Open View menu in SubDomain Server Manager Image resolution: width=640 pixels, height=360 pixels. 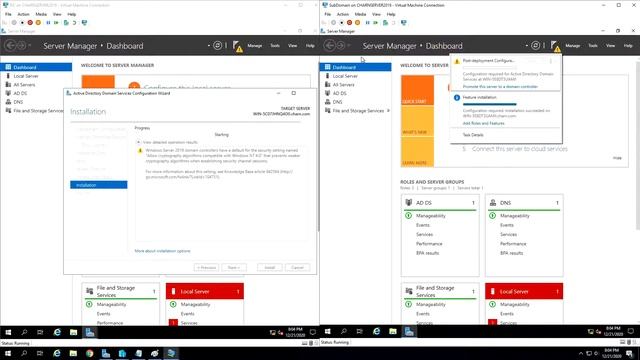pyautogui.click(x=610, y=46)
